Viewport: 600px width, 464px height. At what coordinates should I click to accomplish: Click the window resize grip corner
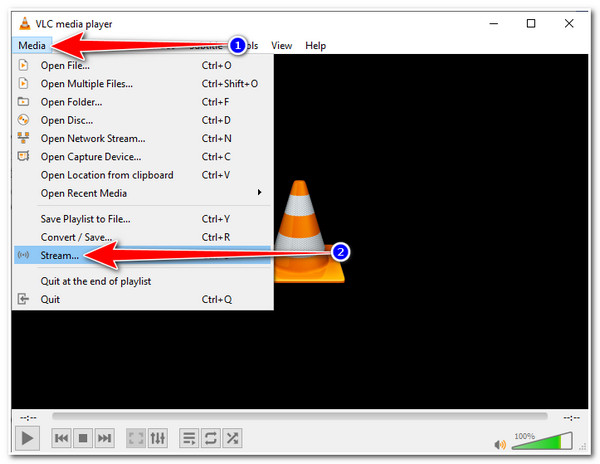click(x=583, y=446)
